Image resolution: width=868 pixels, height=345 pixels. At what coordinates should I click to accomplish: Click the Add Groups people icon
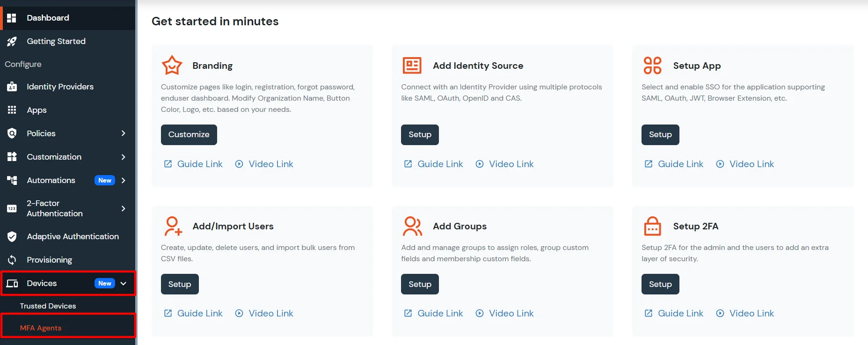[x=412, y=226]
